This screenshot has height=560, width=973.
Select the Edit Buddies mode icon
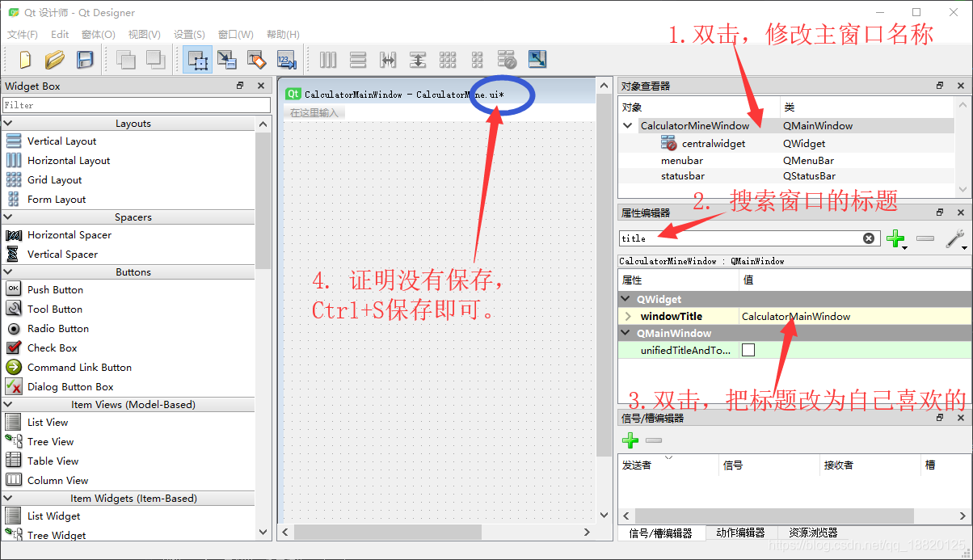(x=256, y=59)
